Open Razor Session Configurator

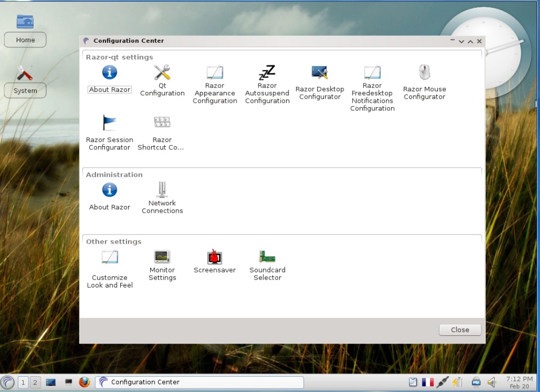coord(109,133)
